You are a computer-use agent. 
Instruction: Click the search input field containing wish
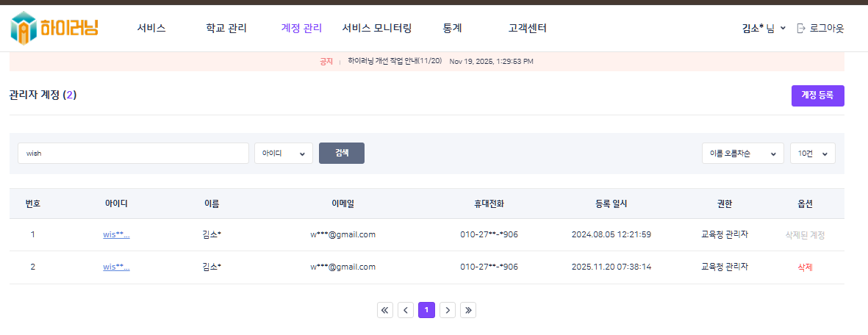[133, 154]
